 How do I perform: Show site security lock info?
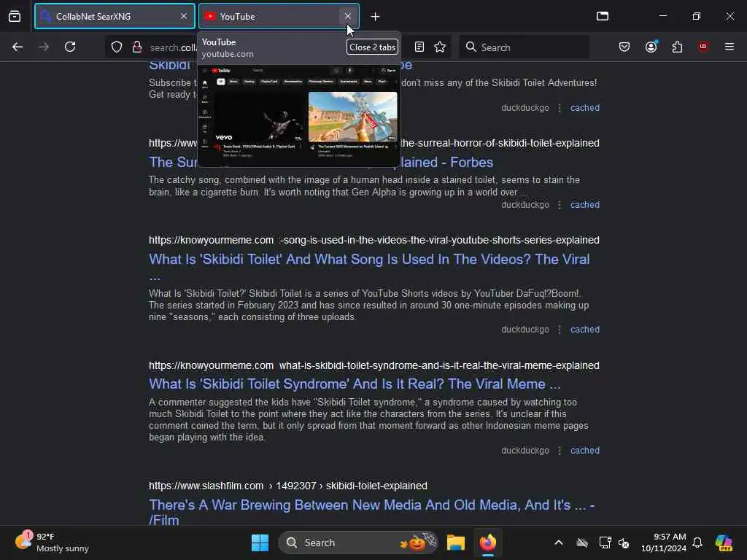[136, 47]
